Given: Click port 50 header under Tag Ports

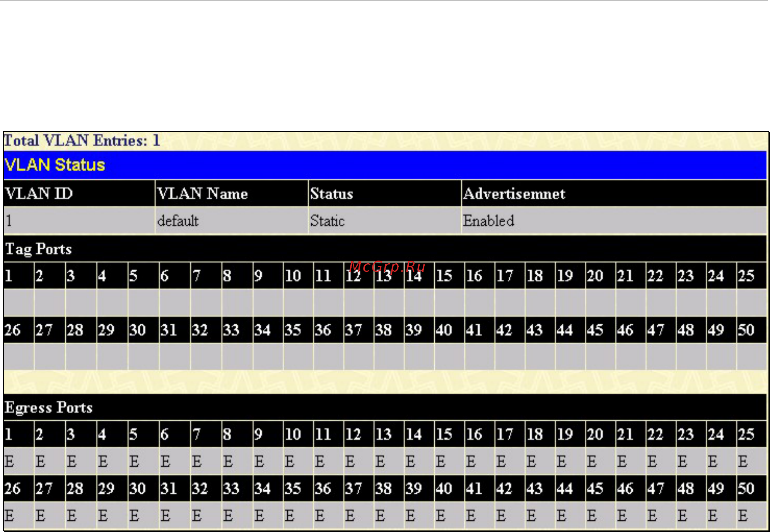Looking at the screenshot, I should (x=751, y=330).
